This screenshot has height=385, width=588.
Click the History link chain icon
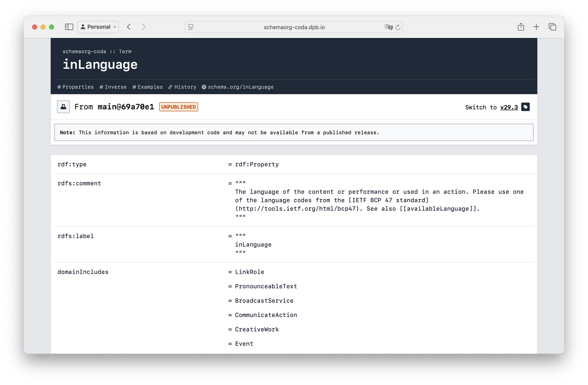coord(170,87)
